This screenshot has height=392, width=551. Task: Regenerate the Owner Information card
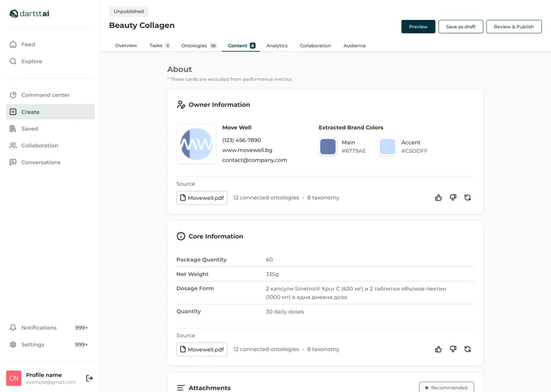pyautogui.click(x=468, y=198)
